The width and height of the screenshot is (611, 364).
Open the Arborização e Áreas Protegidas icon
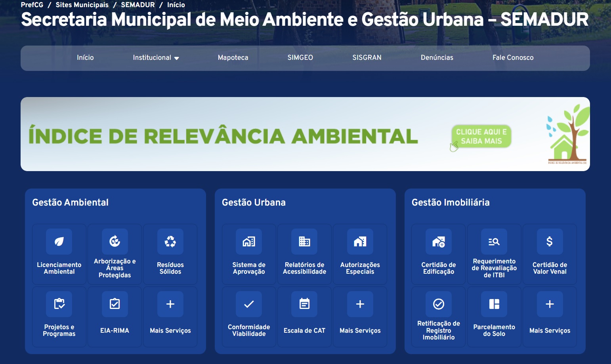coord(115,242)
